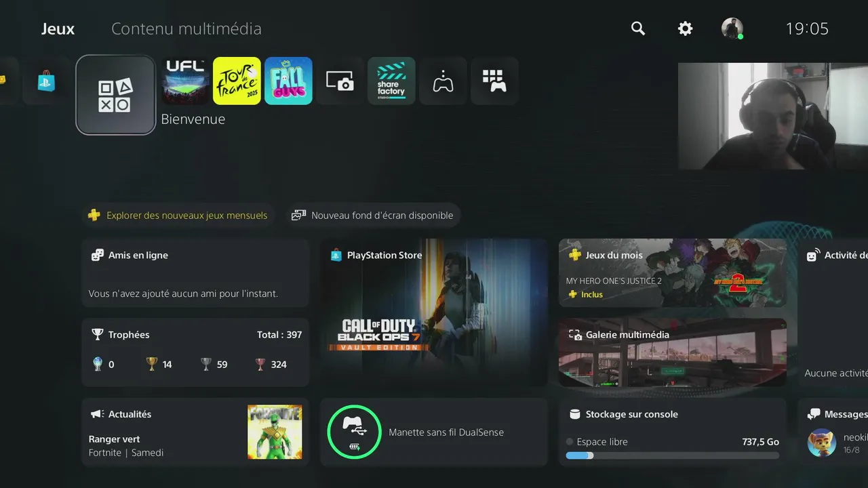
Task: Open the Jeux du mois card
Action: [673, 273]
